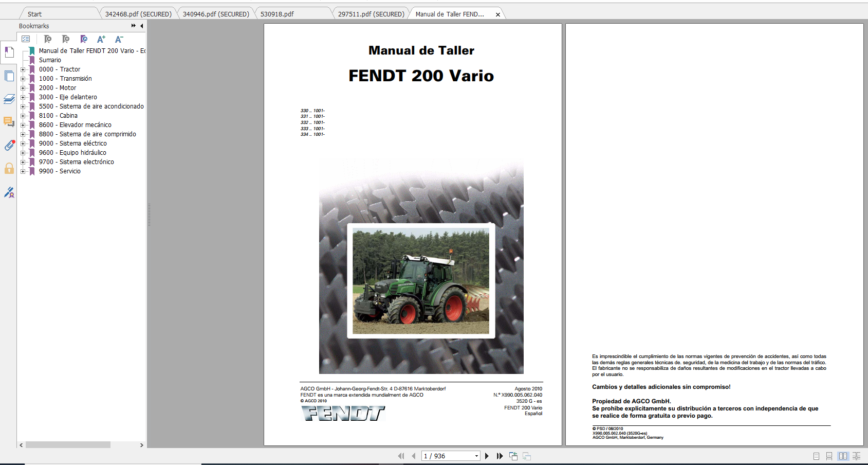The height and width of the screenshot is (465, 868).
Task: Expand 5500 - Sistema de aire acondicionado
Action: 23,106
